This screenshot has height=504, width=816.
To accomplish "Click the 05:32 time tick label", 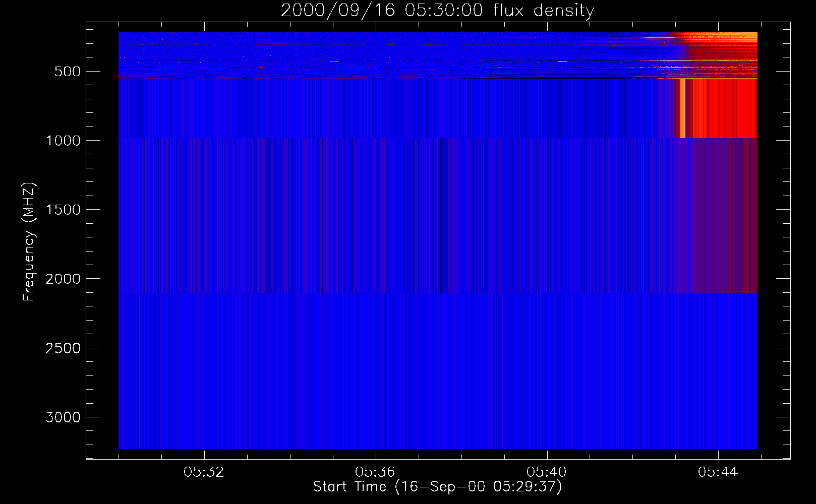I will [x=204, y=472].
